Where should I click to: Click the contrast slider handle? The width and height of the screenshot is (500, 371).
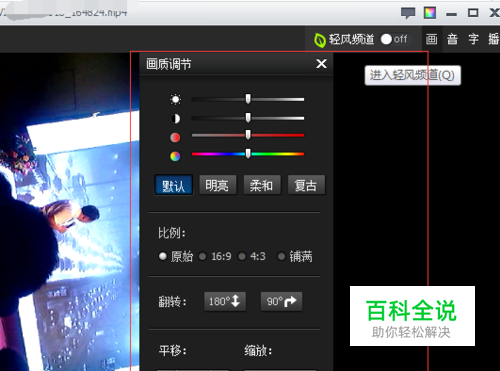pyautogui.click(x=248, y=117)
